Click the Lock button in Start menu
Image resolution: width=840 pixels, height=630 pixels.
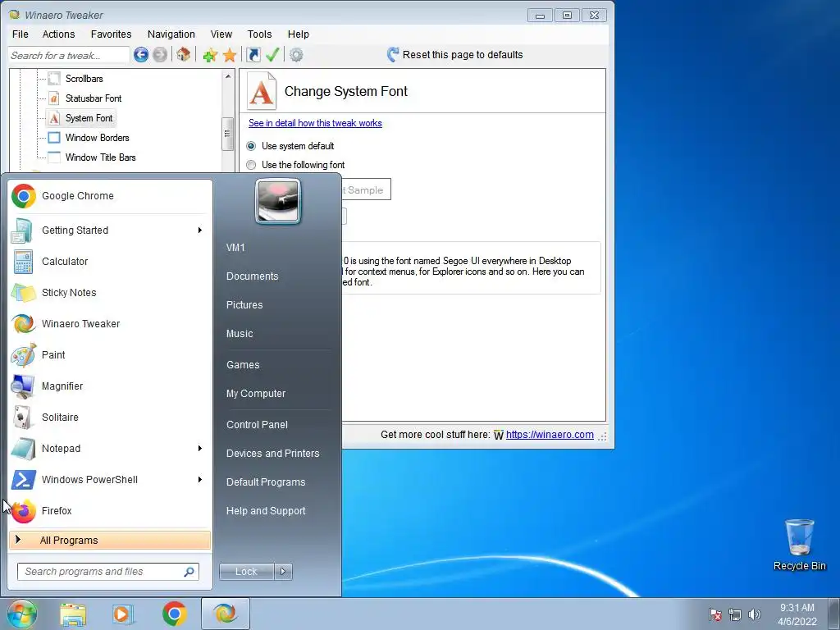246,572
